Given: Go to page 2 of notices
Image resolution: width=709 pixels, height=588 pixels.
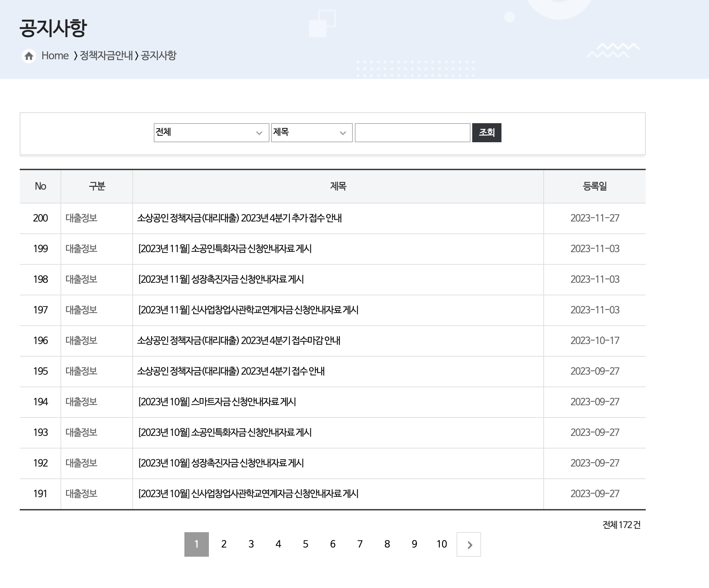Looking at the screenshot, I should tap(224, 544).
